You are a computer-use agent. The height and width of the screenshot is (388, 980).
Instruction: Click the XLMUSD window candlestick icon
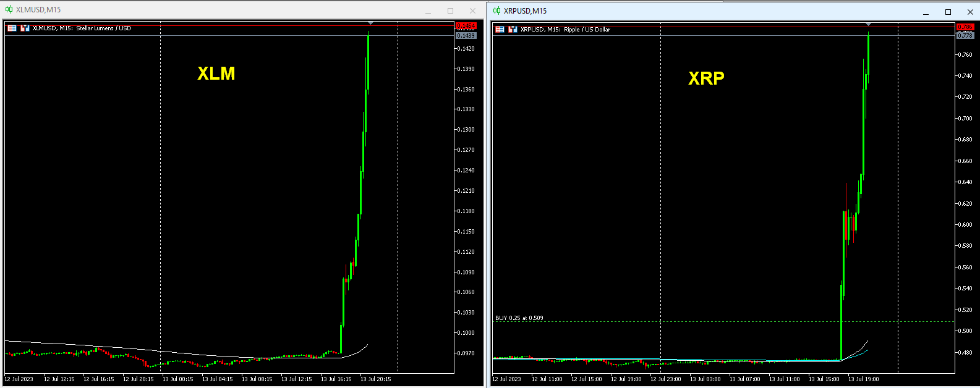(9, 10)
